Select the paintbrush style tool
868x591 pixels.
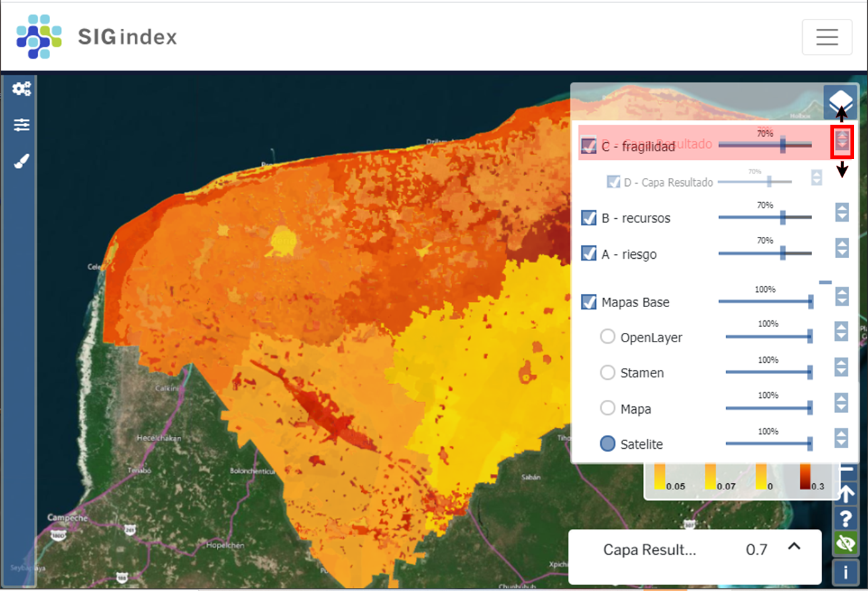tap(21, 161)
